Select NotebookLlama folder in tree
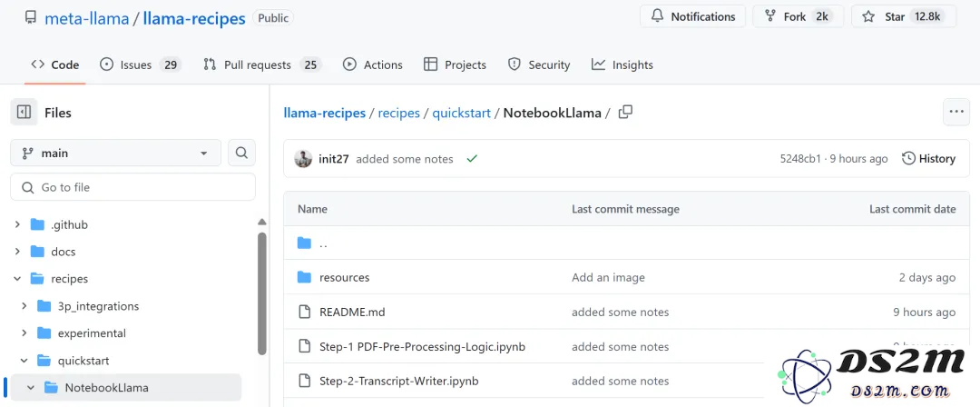This screenshot has height=407, width=980. pos(107,388)
